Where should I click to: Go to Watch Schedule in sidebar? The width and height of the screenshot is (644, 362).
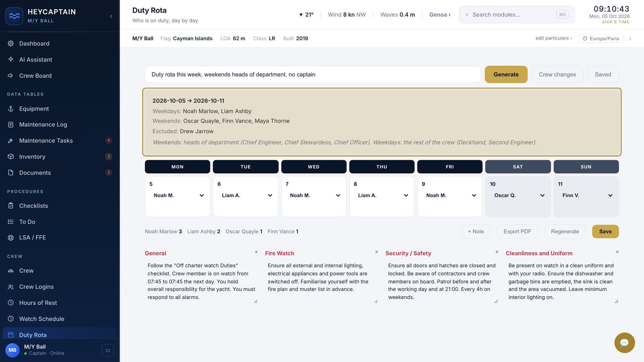[x=60, y=319]
